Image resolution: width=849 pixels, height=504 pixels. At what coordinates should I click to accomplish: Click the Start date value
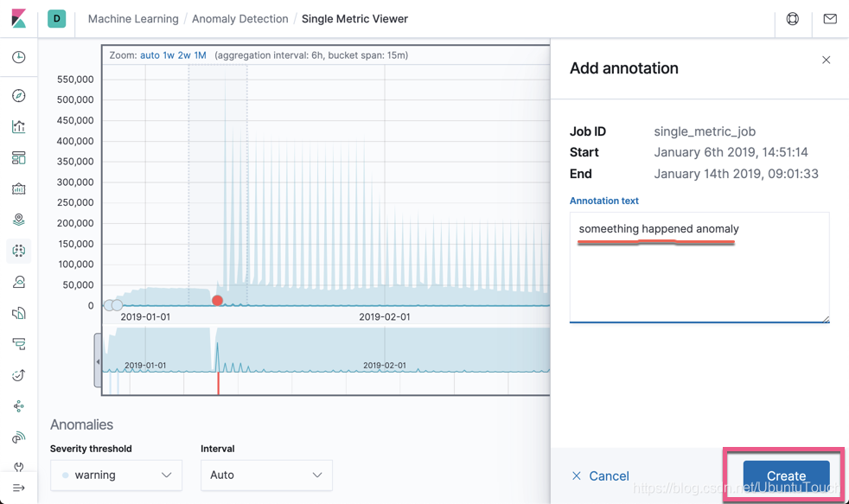(731, 152)
